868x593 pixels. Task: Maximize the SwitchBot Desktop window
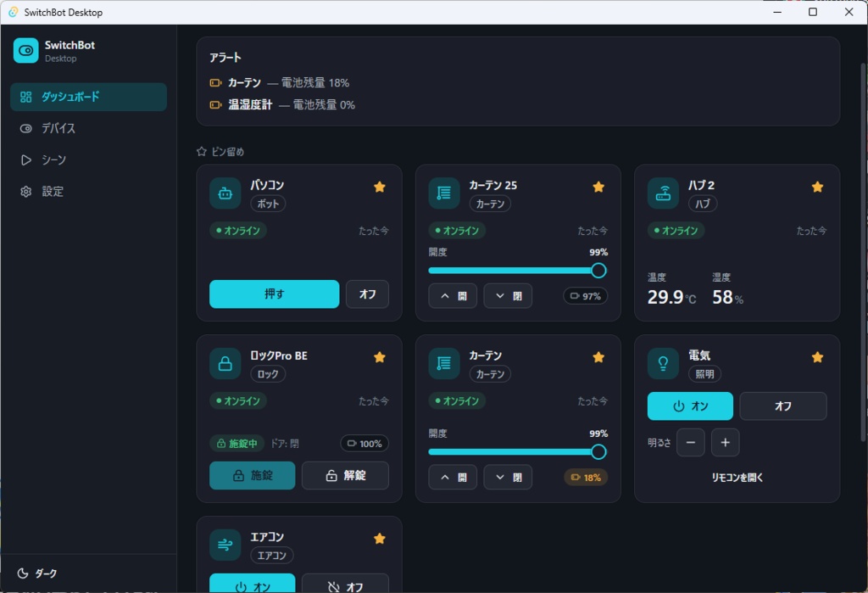[813, 12]
